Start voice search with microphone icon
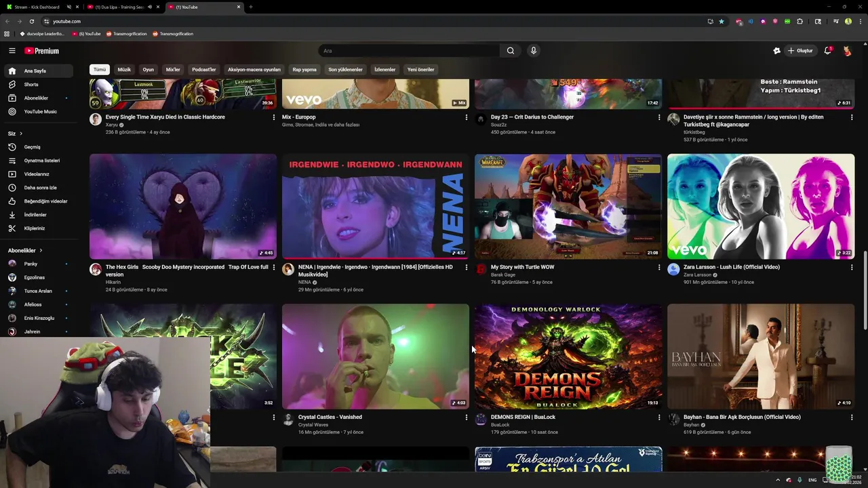Screen dimensions: 868x488 coord(534,51)
